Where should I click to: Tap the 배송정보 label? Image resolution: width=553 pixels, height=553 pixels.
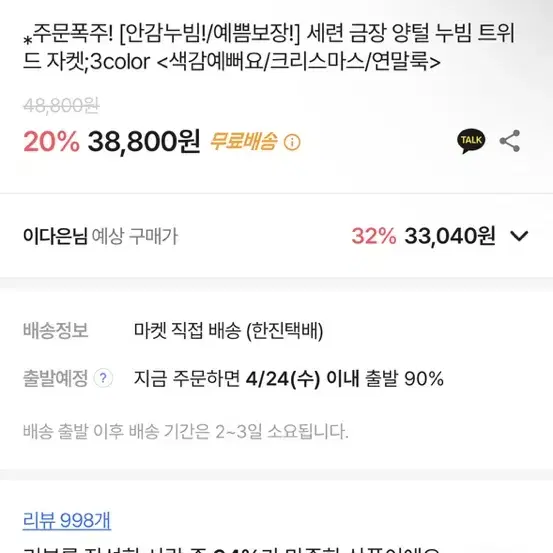[x=55, y=330]
